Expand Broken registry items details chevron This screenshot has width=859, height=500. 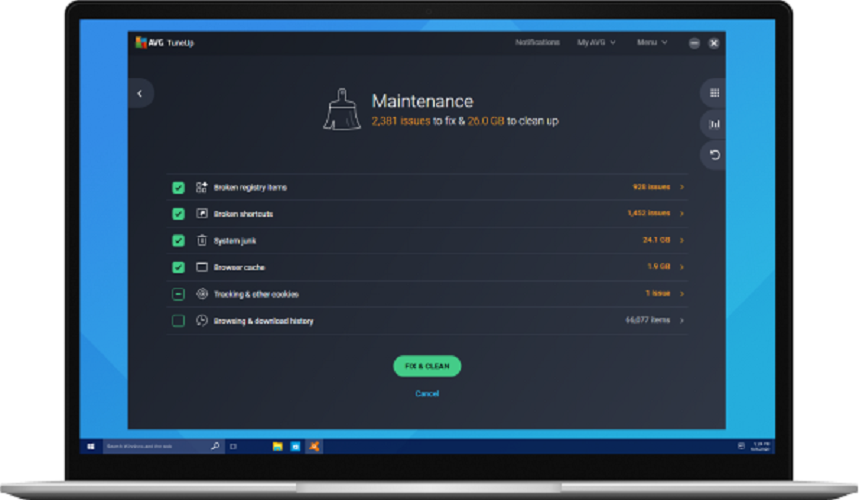[682, 187]
